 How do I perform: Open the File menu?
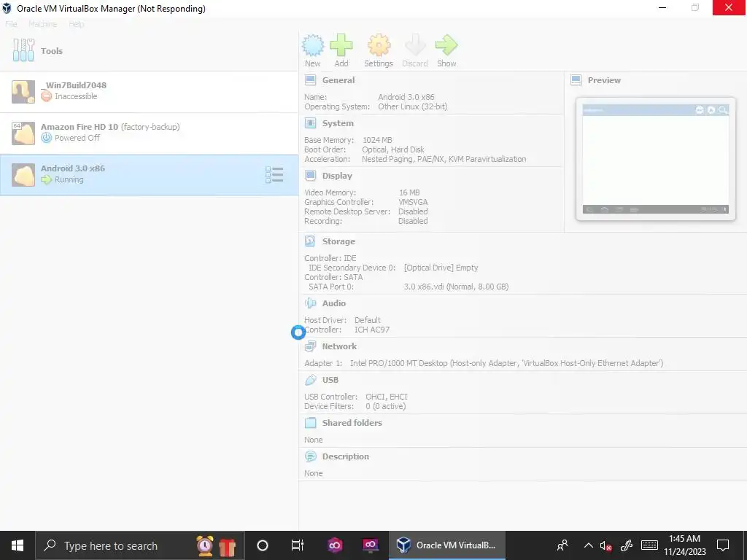(x=11, y=24)
